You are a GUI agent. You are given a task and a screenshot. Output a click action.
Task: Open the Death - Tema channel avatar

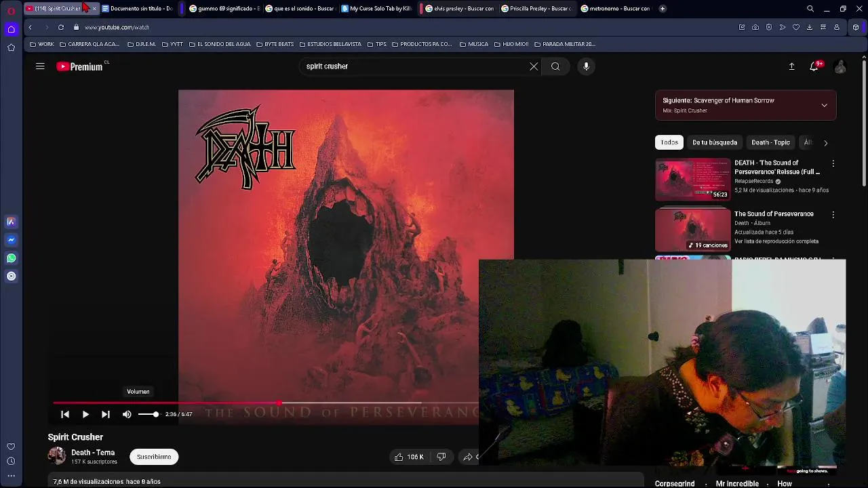[57, 456]
